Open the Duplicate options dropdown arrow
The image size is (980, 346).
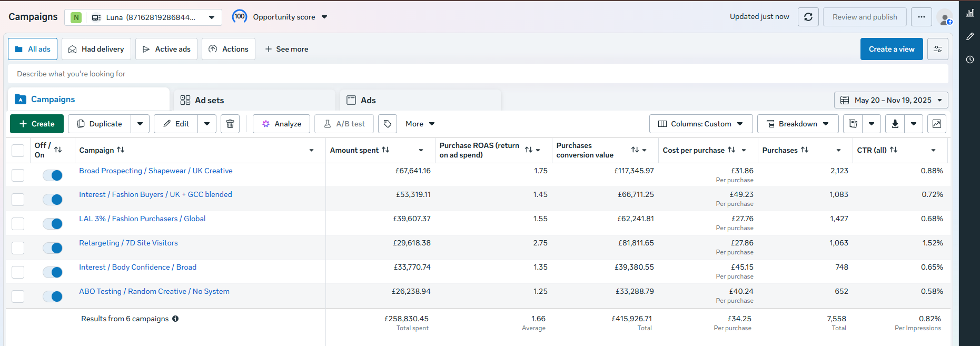(x=140, y=124)
